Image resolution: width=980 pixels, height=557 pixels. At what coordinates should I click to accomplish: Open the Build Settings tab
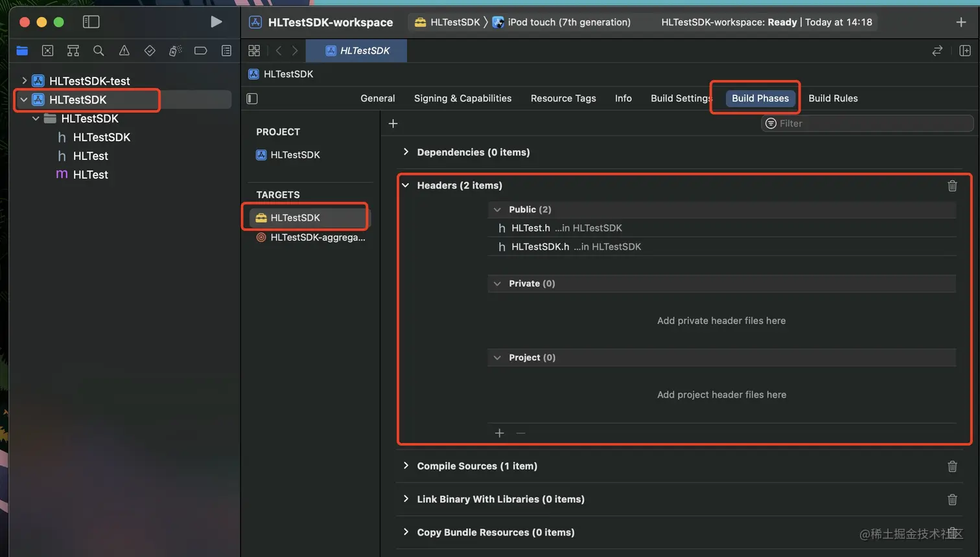click(681, 98)
